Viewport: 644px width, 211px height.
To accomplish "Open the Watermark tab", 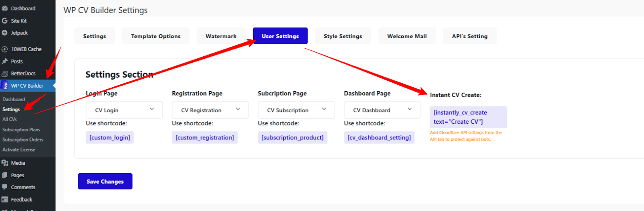I will tap(221, 36).
